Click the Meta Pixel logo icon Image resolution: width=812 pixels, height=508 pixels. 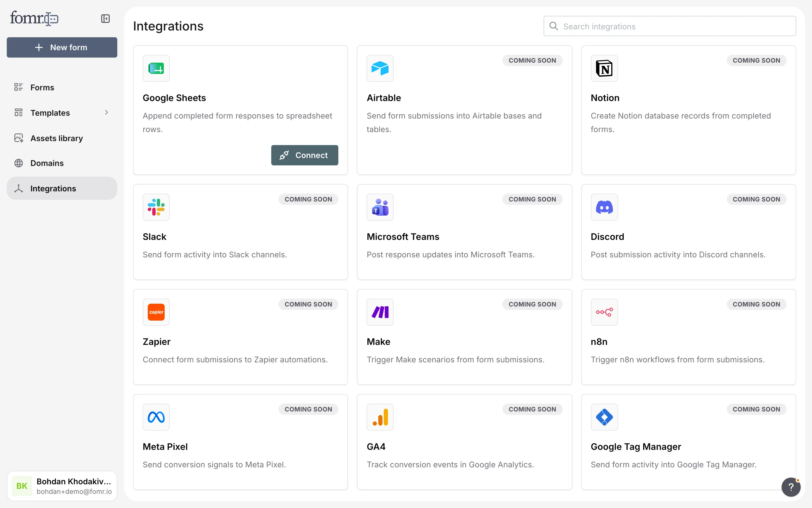point(156,417)
